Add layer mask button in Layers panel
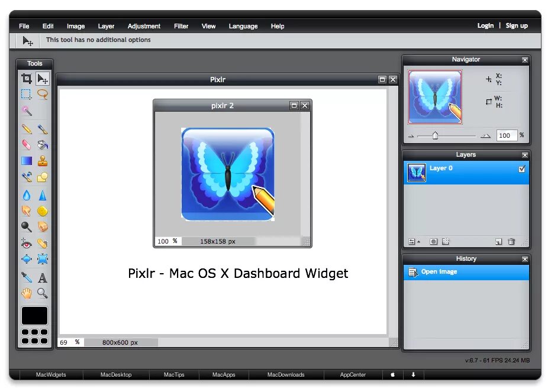The width and height of the screenshot is (551, 392). tap(434, 241)
